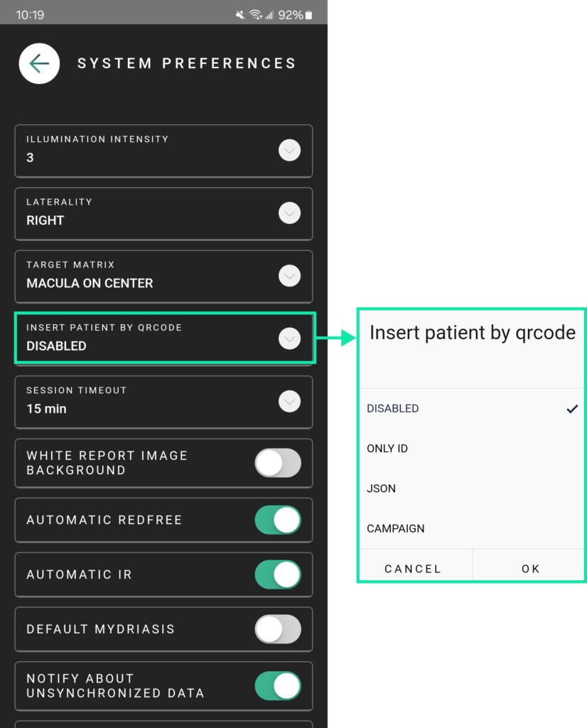Tap the battery indicator icon
Screen dimensions: 587x728
coord(309,15)
